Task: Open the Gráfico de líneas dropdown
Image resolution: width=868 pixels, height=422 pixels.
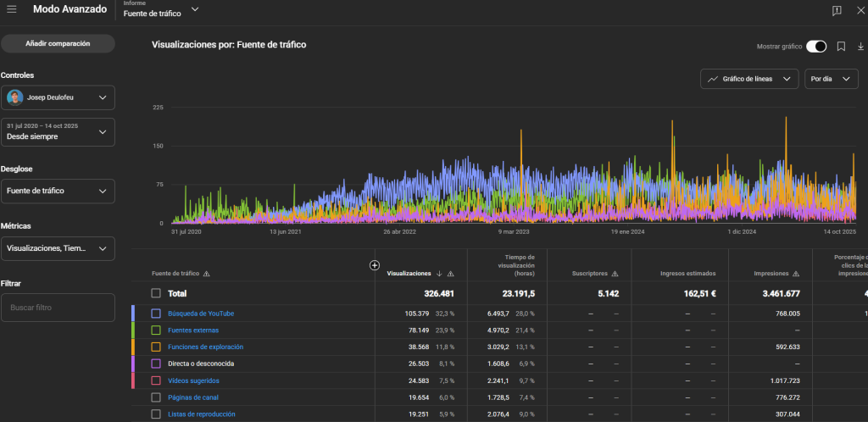Action: point(749,79)
